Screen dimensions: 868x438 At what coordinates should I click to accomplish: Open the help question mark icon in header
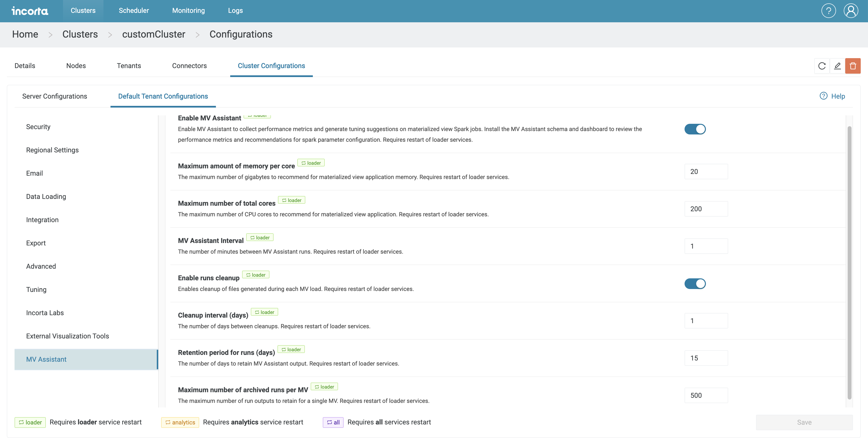[x=829, y=11]
